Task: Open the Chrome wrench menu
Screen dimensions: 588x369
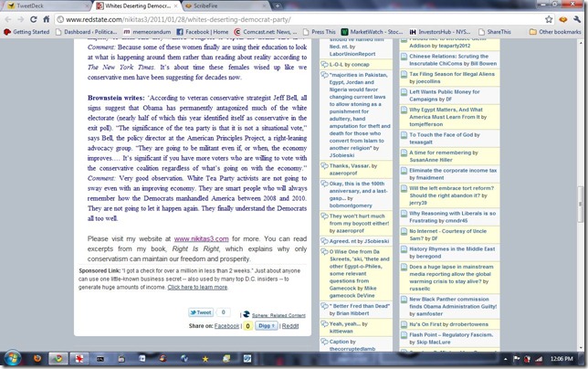Action: coord(577,19)
